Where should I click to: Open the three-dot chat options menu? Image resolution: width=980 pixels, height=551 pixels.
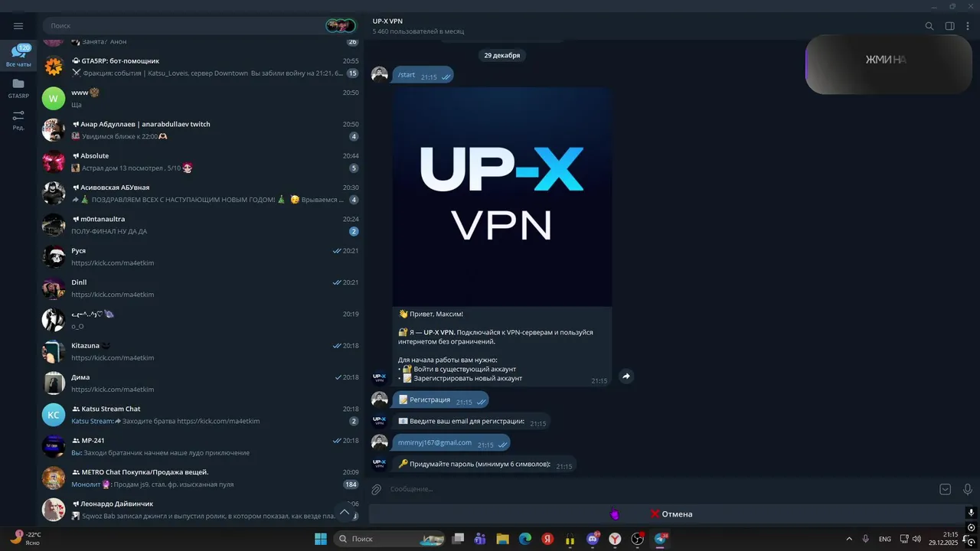coord(968,26)
